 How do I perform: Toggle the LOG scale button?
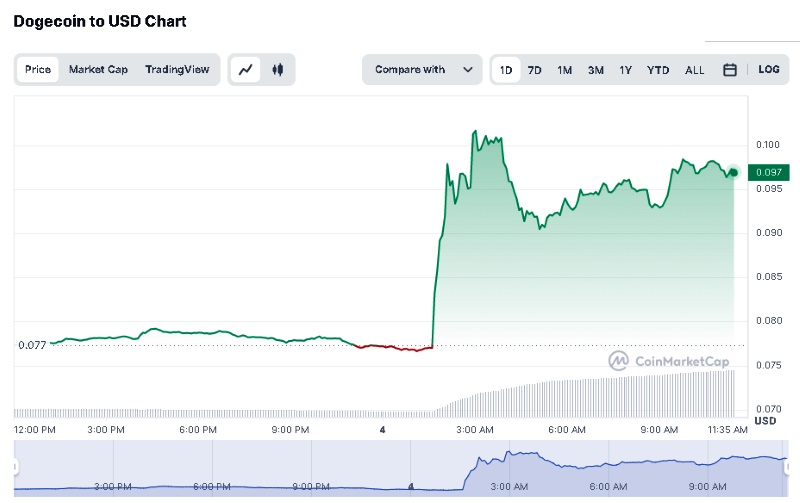pyautogui.click(x=768, y=70)
